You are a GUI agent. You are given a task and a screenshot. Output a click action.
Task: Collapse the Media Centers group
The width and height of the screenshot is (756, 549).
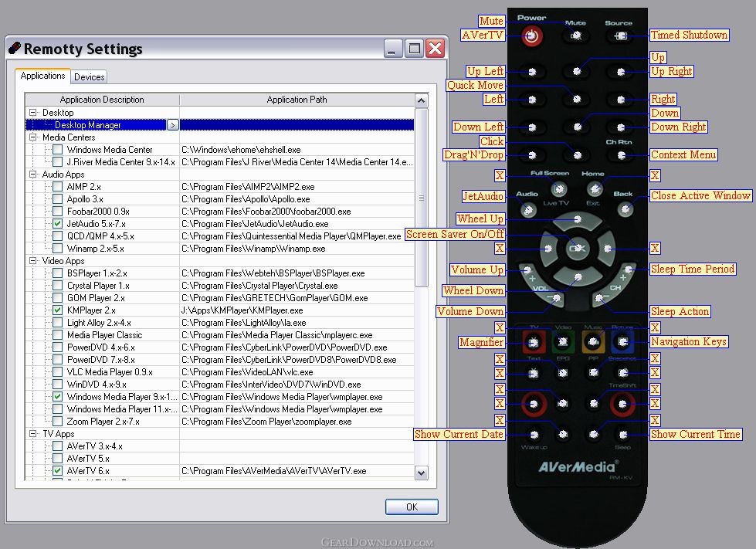pos(32,137)
